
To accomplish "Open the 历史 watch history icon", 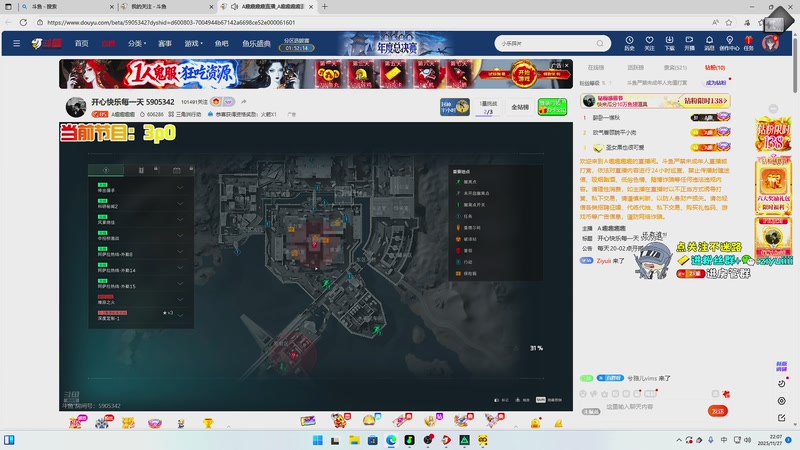I will (x=629, y=43).
